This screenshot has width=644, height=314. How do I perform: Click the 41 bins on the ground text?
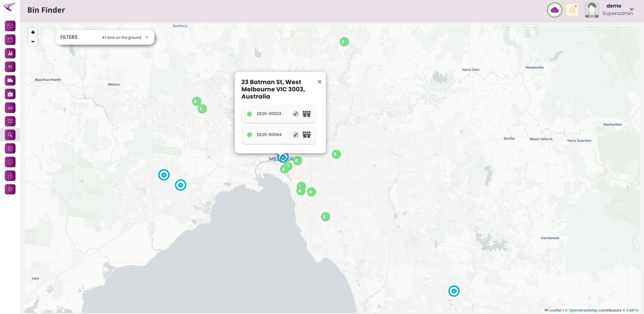coord(121,37)
